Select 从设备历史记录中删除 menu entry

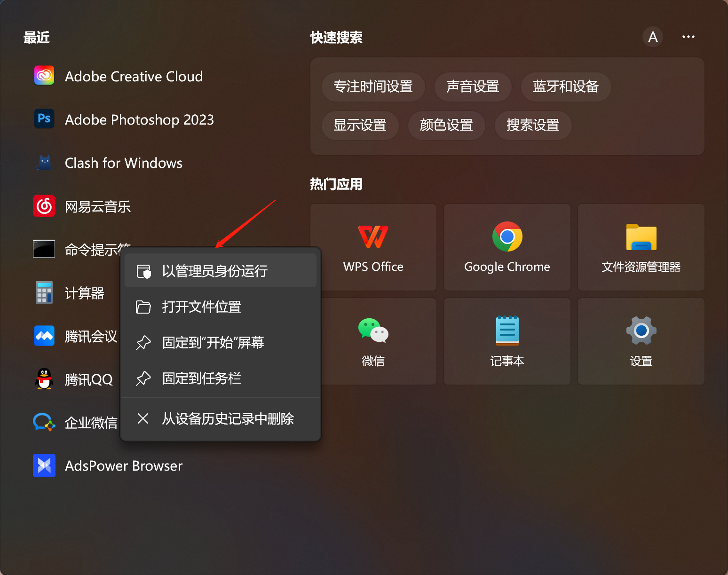221,418
